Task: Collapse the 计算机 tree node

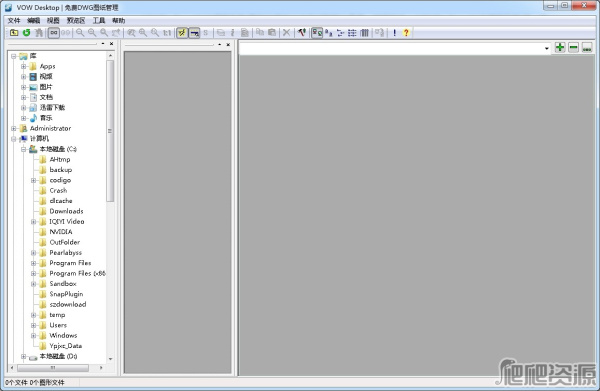Action: point(14,139)
